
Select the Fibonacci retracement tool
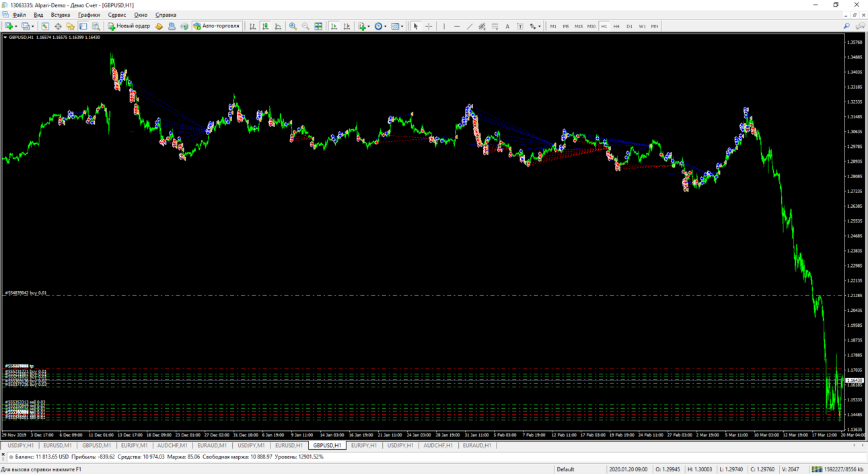tap(495, 26)
